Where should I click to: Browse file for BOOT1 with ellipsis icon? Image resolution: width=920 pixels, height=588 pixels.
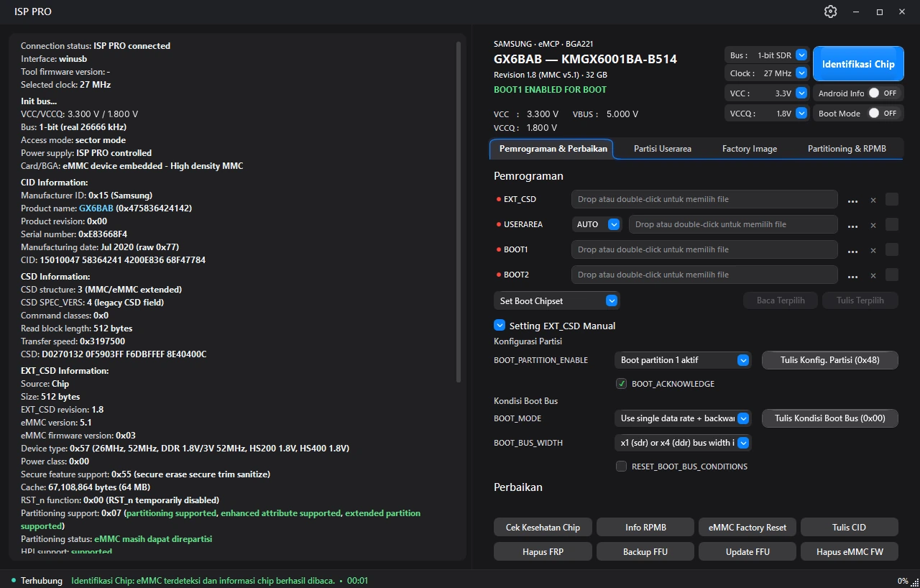[x=852, y=250]
